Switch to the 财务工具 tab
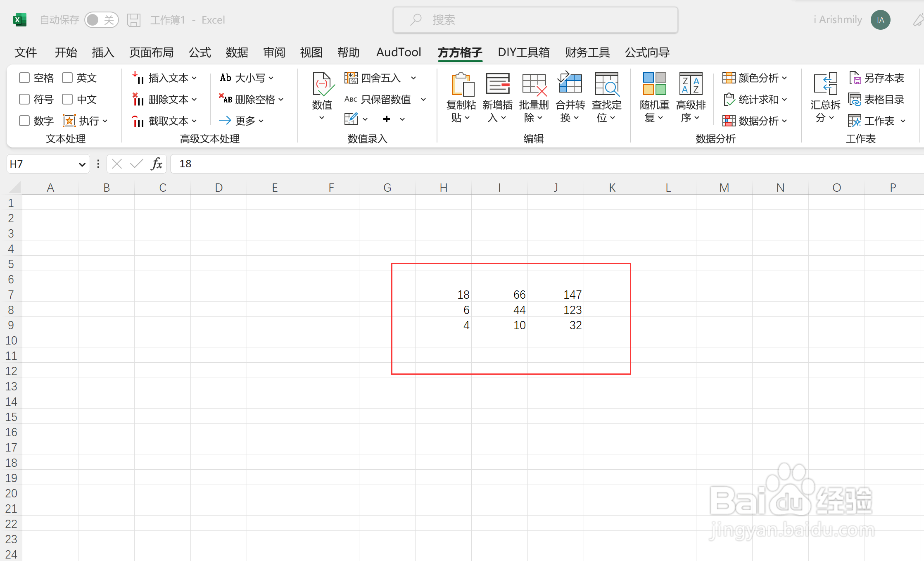Image resolution: width=924 pixels, height=561 pixels. pyautogui.click(x=587, y=52)
